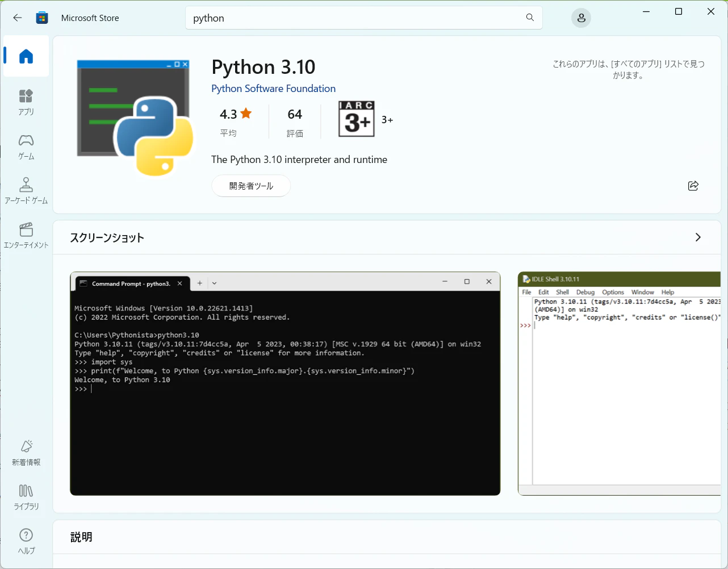Go to Home in the sidebar
This screenshot has width=728, height=569.
click(x=26, y=56)
